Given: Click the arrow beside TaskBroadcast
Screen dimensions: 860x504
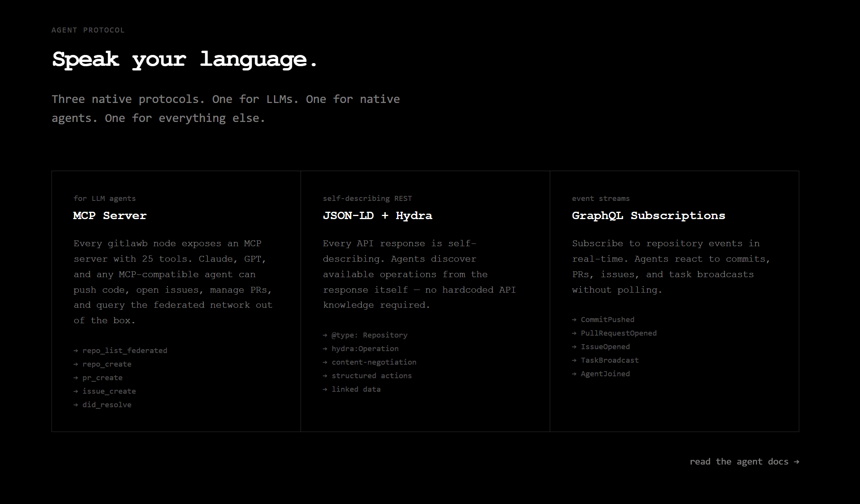Looking at the screenshot, I should pyautogui.click(x=574, y=360).
